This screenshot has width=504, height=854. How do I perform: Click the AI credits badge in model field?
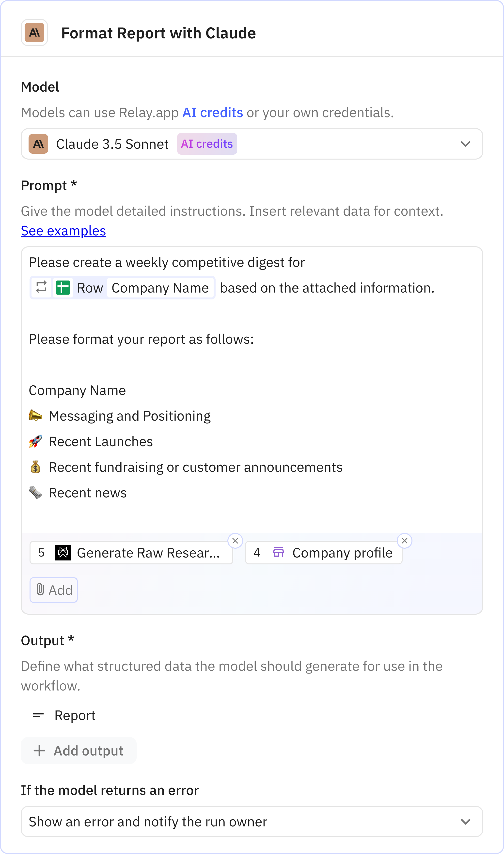point(207,144)
